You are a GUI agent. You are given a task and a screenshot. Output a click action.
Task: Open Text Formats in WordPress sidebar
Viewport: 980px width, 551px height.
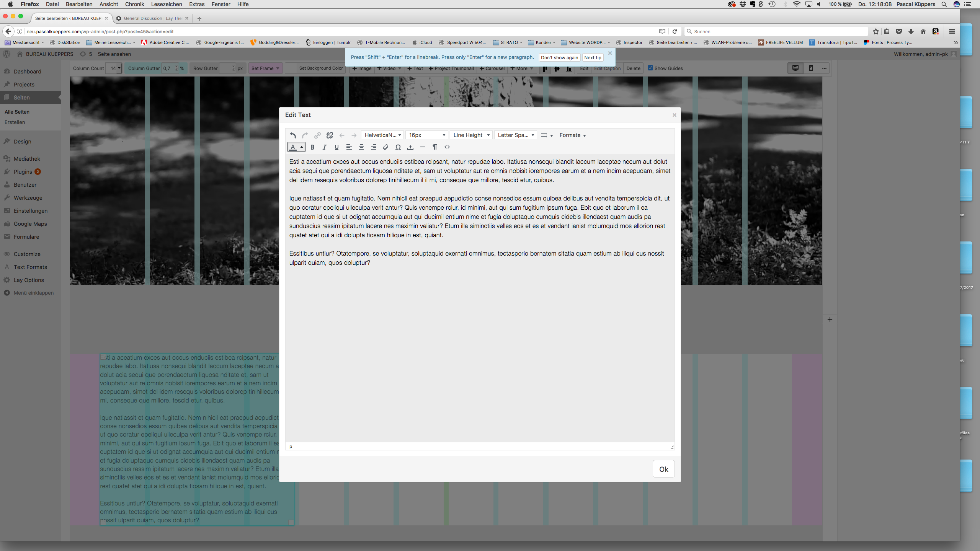[x=30, y=267]
